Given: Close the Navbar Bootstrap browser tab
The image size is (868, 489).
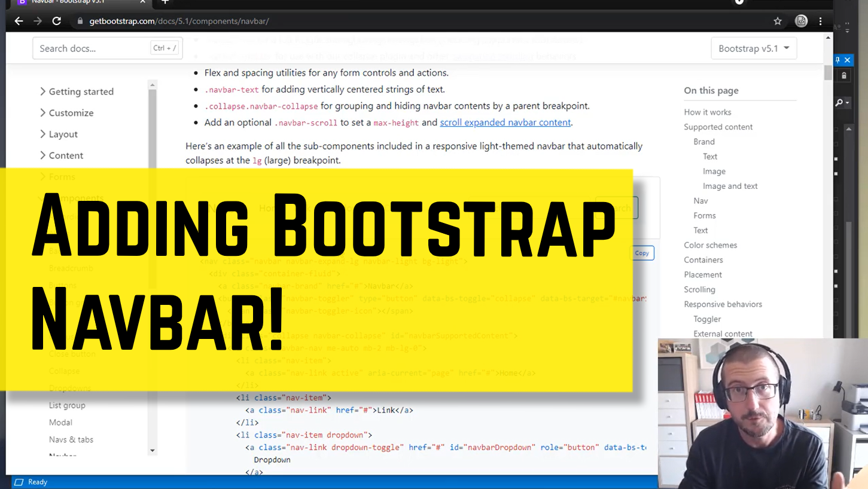Looking at the screenshot, I should (x=142, y=2).
